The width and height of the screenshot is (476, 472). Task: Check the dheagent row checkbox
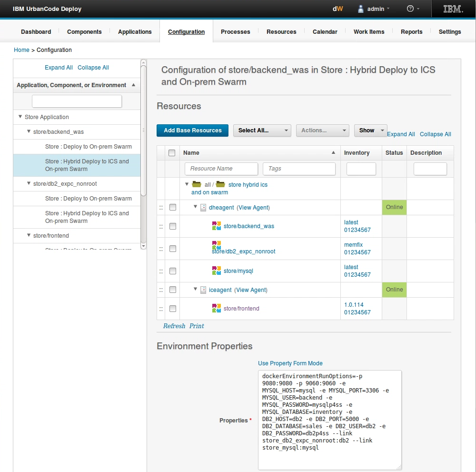pyautogui.click(x=173, y=207)
